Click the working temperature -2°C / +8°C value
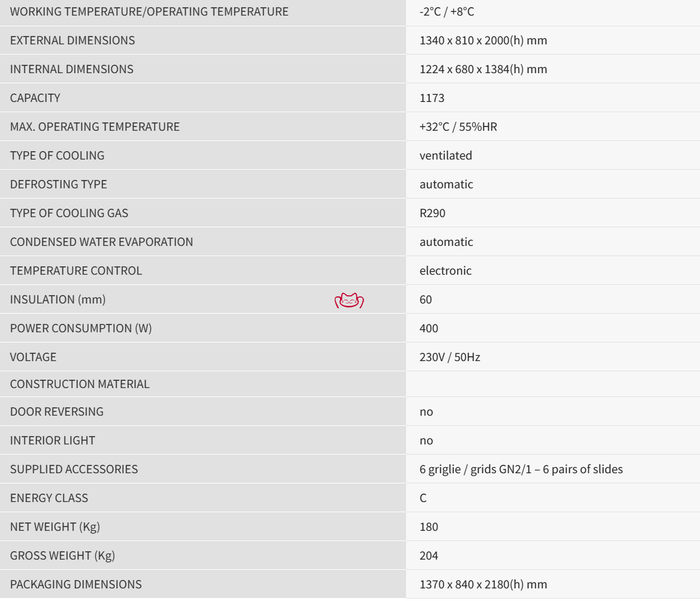Viewport: 700px width, 601px height. click(x=447, y=11)
